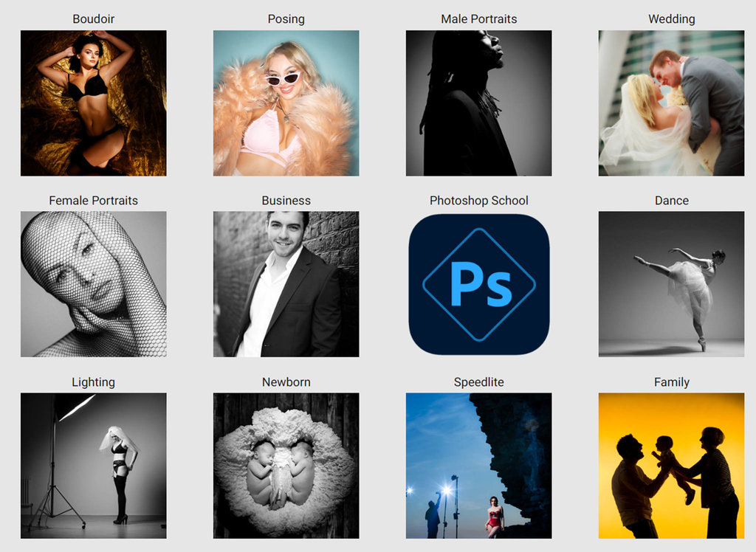The width and height of the screenshot is (756, 552).
Task: Click the Male Portraits title text
Action: pos(478,18)
